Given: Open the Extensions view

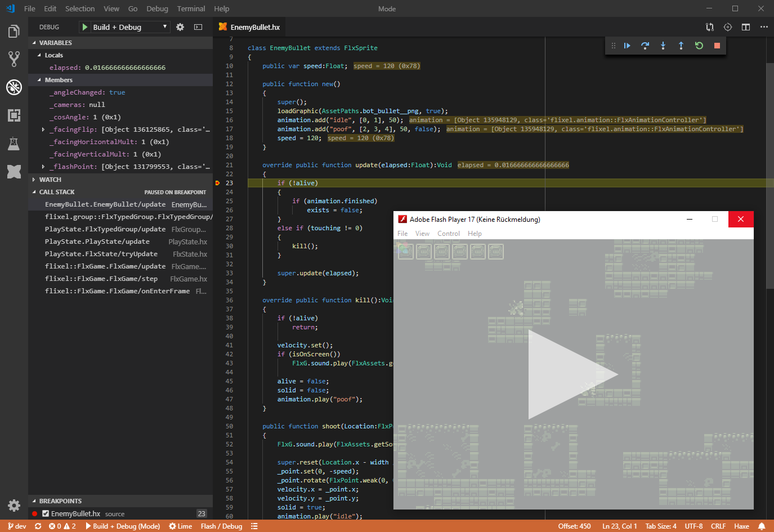Looking at the screenshot, I should point(14,115).
